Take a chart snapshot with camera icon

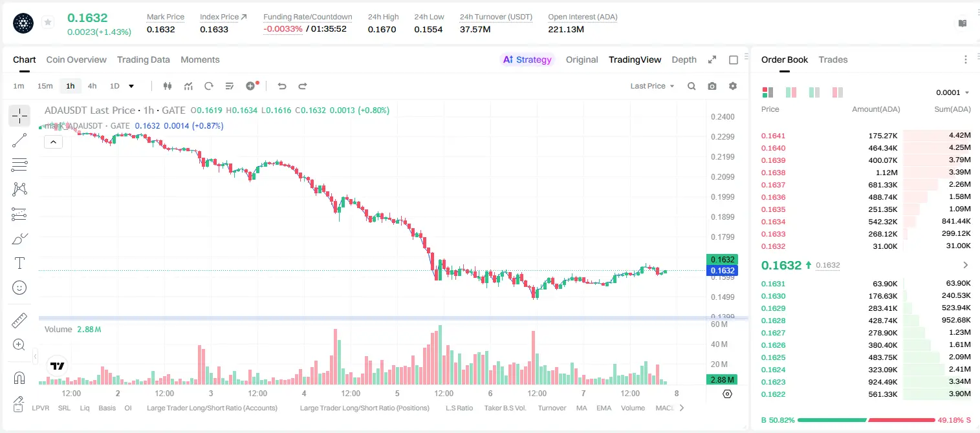tap(712, 86)
